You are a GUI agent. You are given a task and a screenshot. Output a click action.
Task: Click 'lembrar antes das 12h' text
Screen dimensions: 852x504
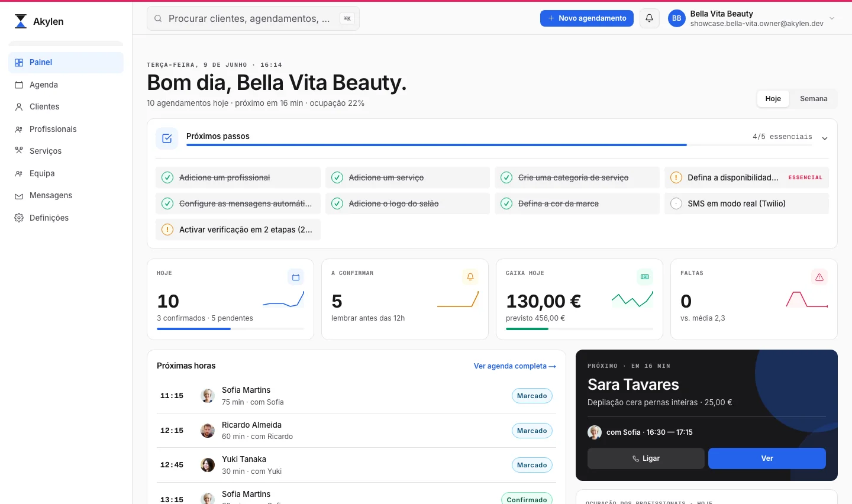[368, 318]
